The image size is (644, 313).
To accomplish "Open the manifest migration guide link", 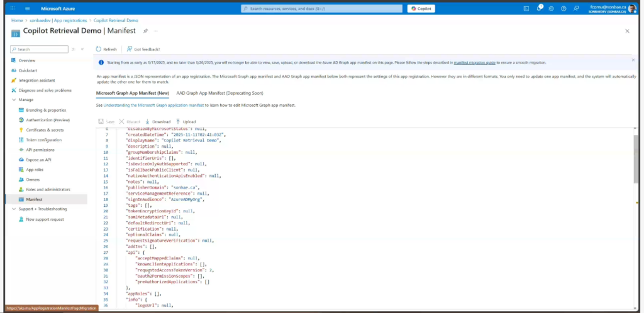I will click(475, 63).
